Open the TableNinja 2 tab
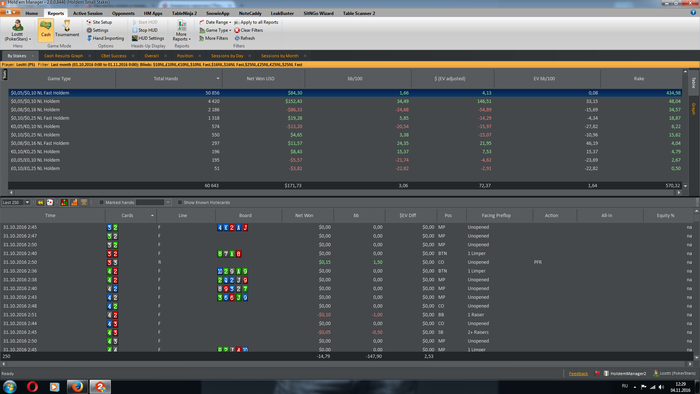The image size is (700, 394). click(x=184, y=13)
